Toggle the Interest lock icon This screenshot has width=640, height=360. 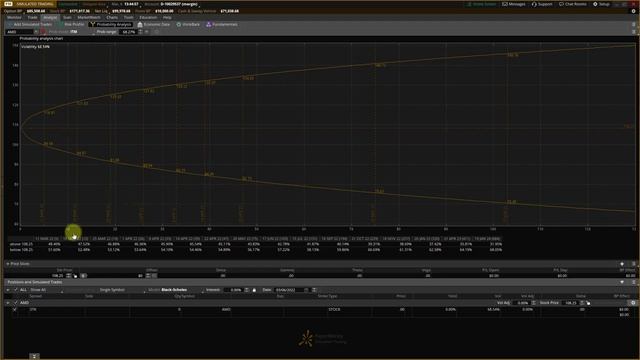click(254, 290)
